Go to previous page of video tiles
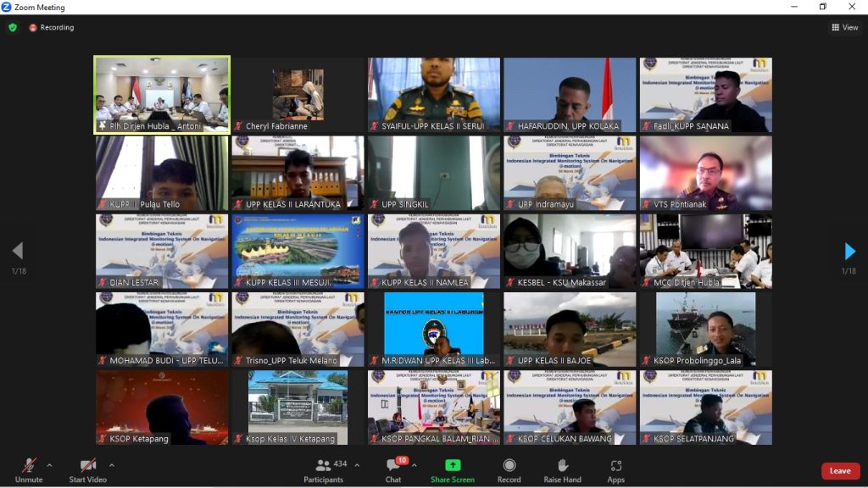Viewport: 868px width, 488px height. tap(18, 252)
